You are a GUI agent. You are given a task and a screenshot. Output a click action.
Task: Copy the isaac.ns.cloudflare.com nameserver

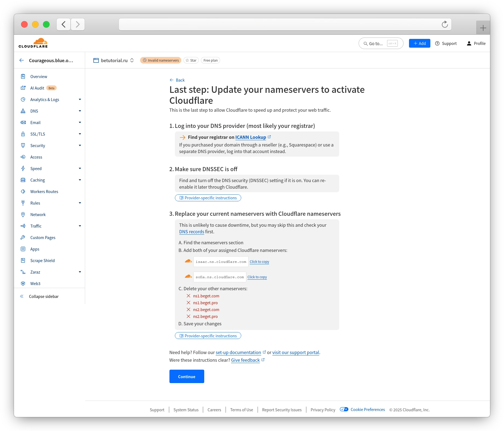[x=259, y=262]
